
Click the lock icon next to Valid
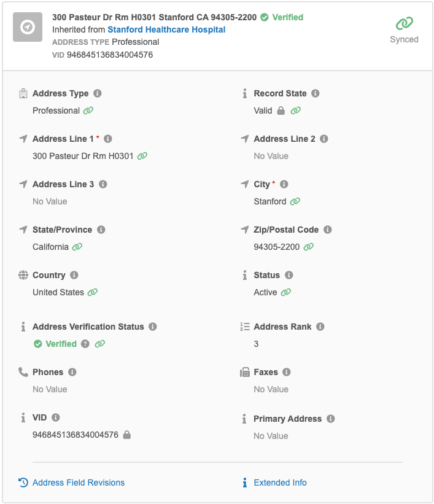click(x=281, y=110)
